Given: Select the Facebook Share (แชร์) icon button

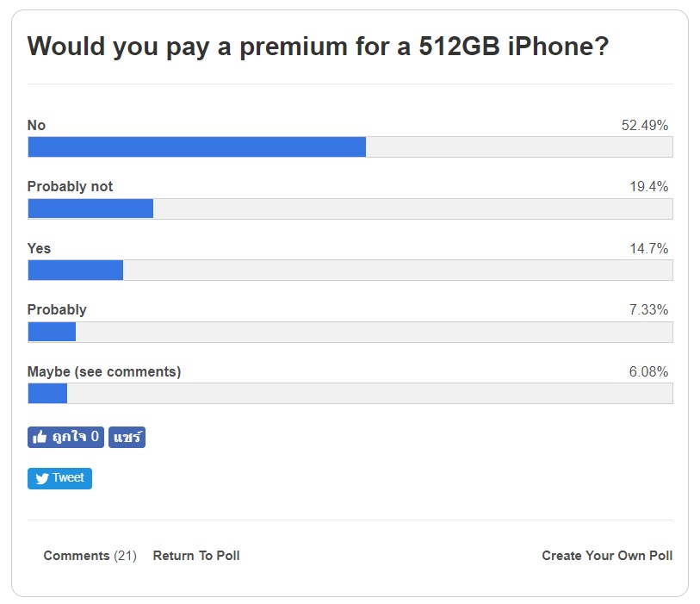Looking at the screenshot, I should point(127,437).
